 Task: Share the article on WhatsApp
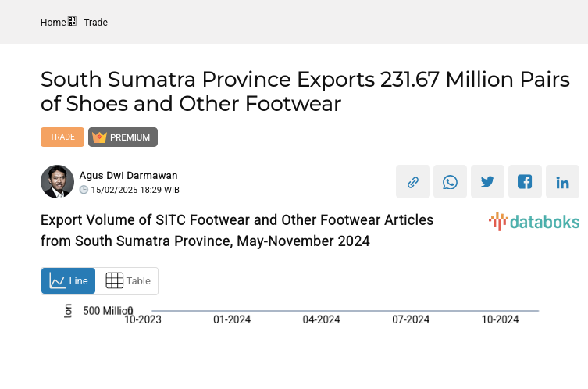(450, 182)
